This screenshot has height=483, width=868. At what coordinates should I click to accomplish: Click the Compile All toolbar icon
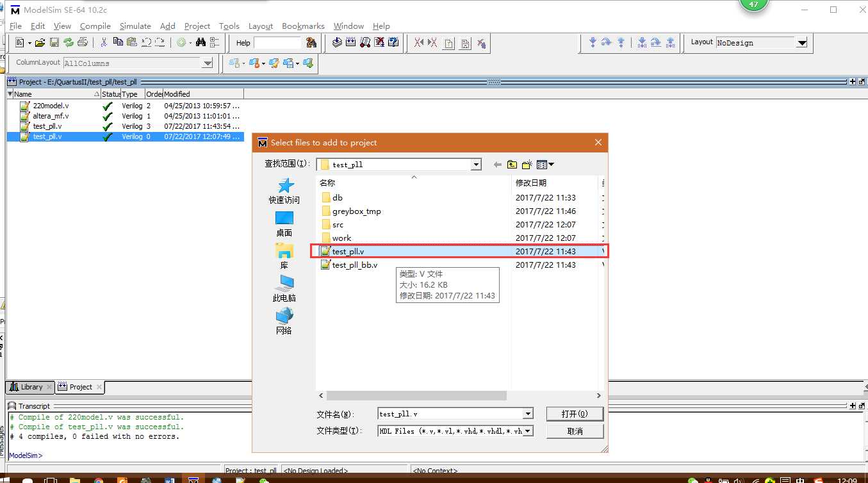tap(351, 43)
